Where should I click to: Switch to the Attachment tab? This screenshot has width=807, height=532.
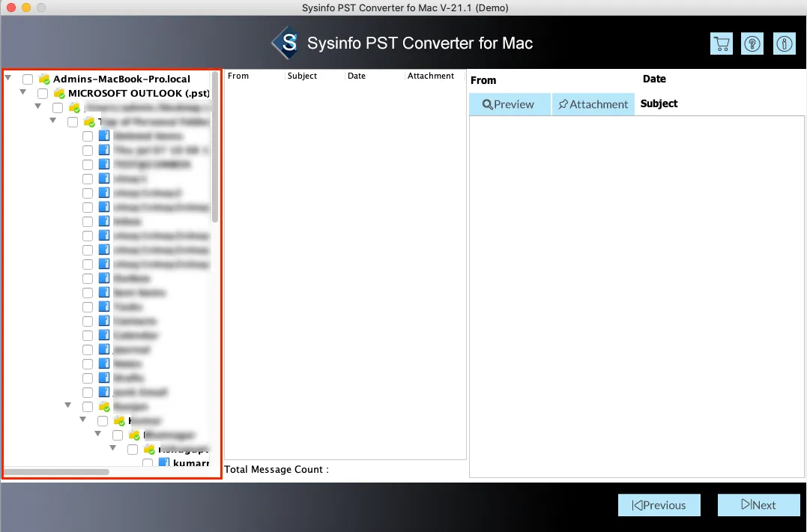pyautogui.click(x=593, y=104)
